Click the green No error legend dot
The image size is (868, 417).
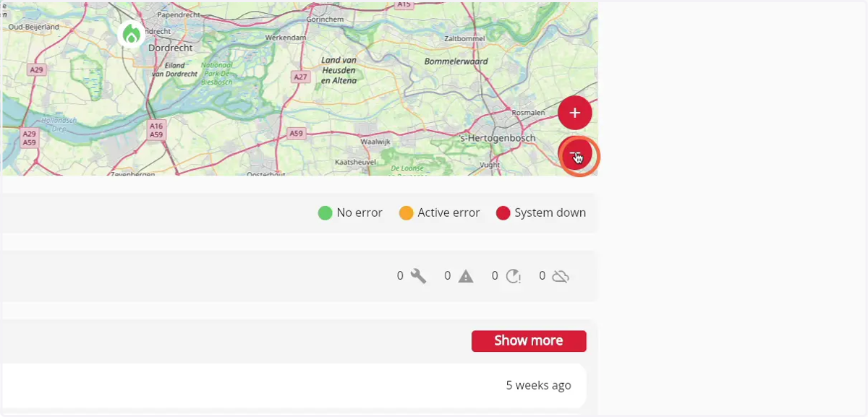click(x=325, y=213)
